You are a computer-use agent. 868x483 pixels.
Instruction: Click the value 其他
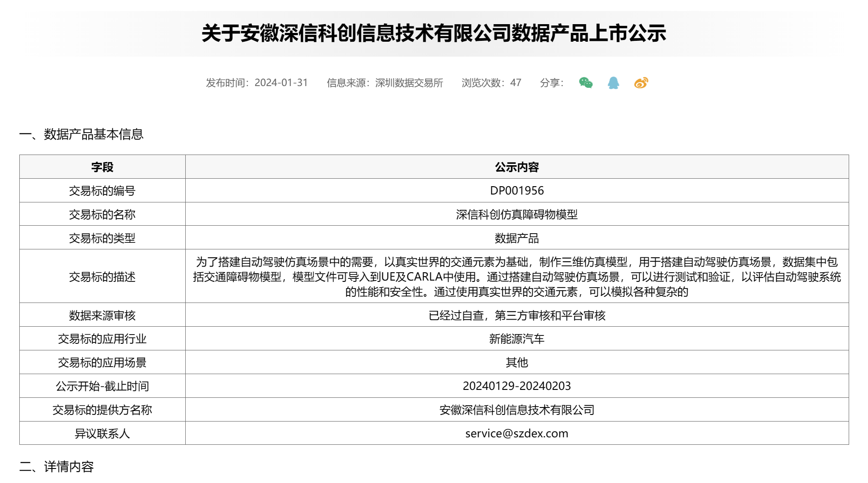click(517, 363)
